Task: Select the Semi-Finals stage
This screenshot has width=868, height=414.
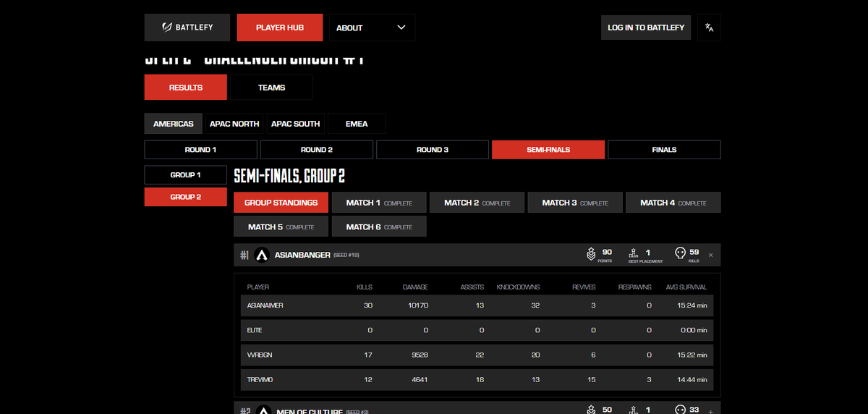Action: coord(548,150)
